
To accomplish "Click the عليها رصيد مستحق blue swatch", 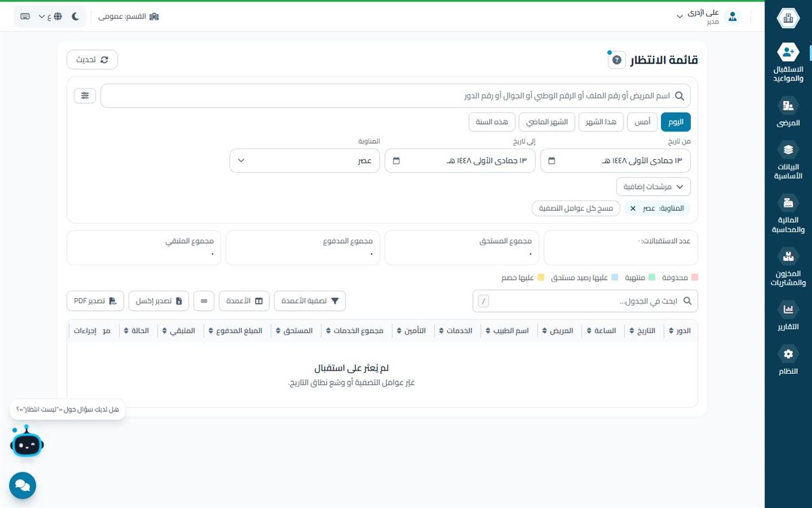I will tap(614, 278).
